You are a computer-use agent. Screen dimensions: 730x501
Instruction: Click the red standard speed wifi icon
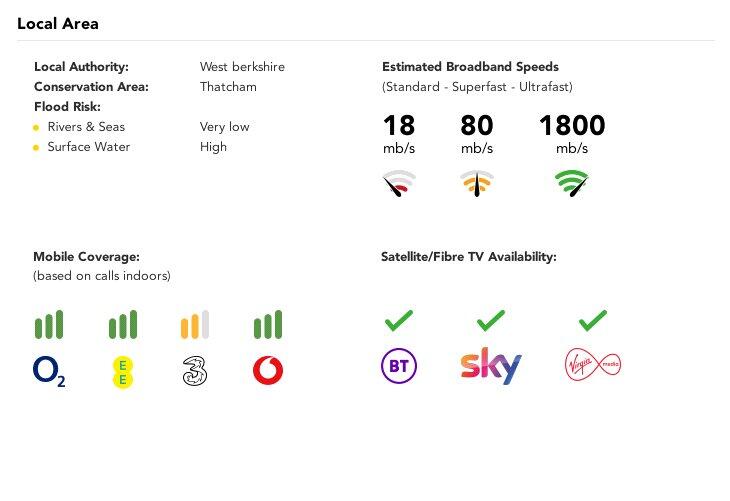pyautogui.click(x=399, y=183)
